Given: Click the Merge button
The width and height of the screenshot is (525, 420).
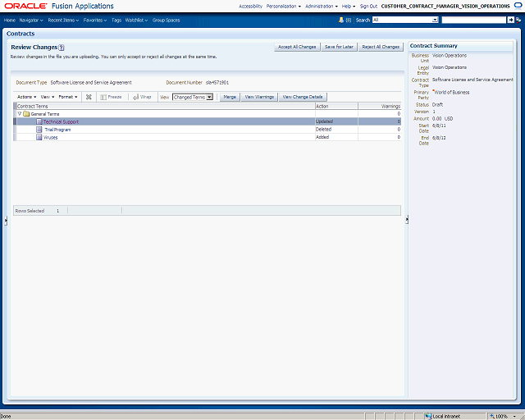Looking at the screenshot, I should (230, 97).
